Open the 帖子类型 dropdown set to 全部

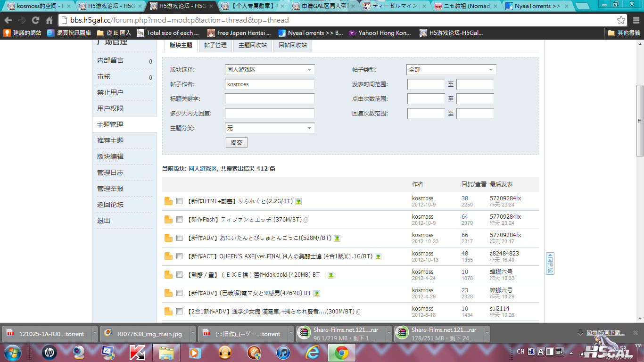[x=451, y=70]
